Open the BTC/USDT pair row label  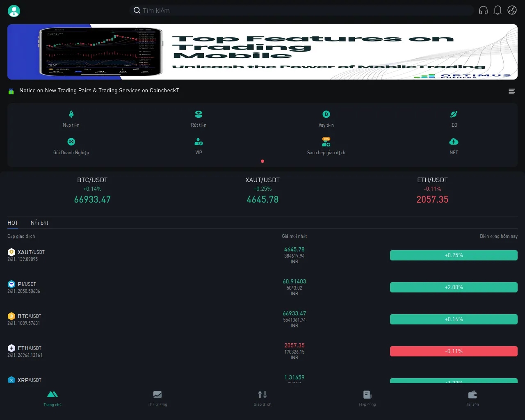click(x=30, y=316)
